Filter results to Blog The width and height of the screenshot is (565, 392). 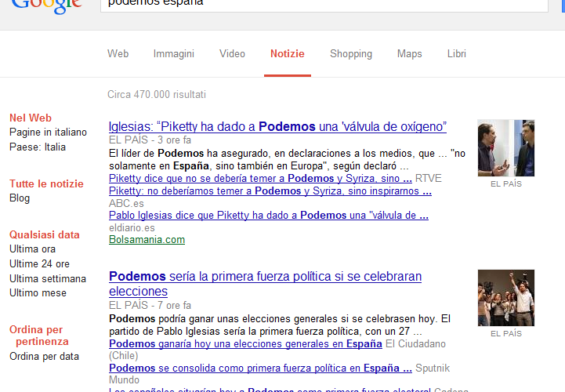point(20,198)
